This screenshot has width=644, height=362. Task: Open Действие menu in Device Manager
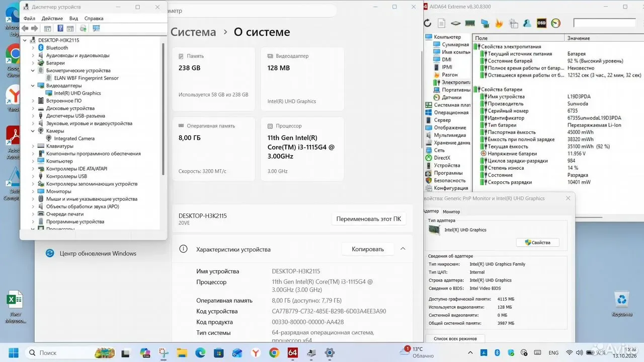coord(52,19)
